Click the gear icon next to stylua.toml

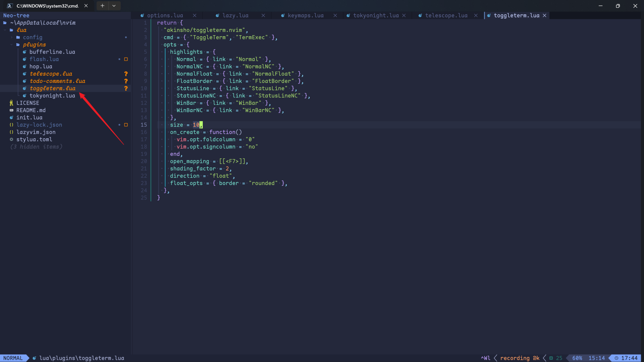(x=11, y=139)
